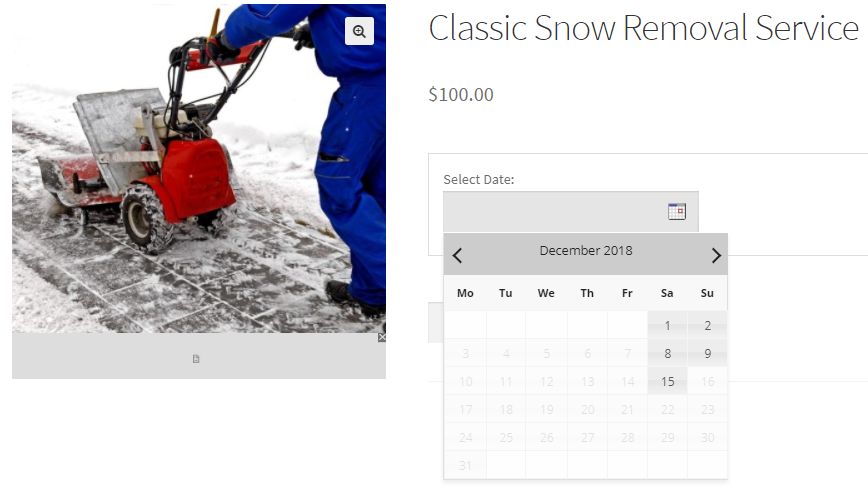
Task: Click inside the Select Date input field
Action: (555, 211)
